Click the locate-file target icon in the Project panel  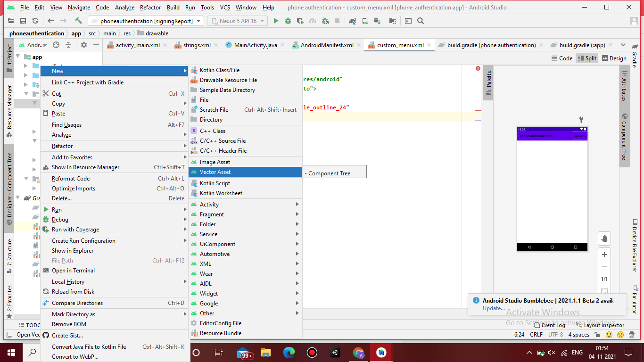point(56,45)
